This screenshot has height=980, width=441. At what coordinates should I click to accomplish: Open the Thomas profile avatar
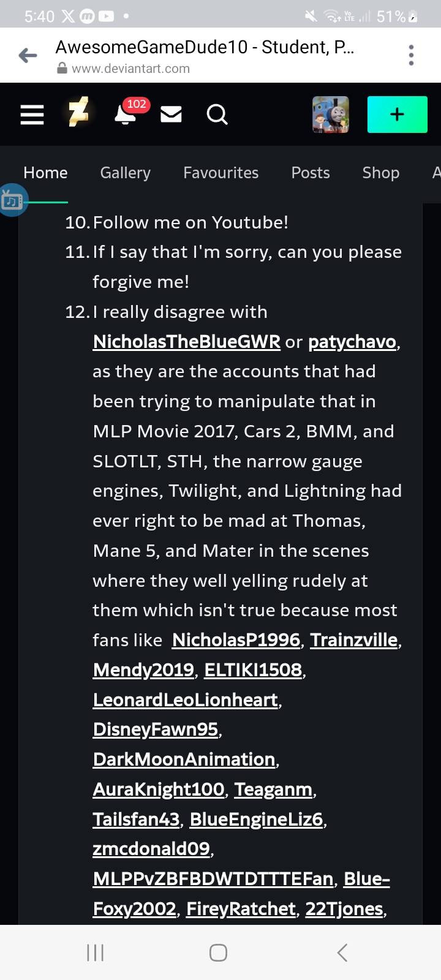pos(331,115)
